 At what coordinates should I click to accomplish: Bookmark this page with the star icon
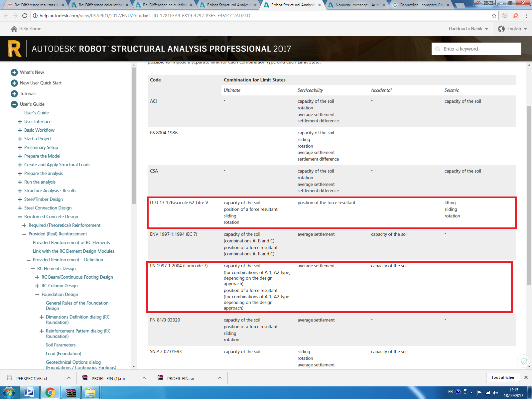point(494,16)
